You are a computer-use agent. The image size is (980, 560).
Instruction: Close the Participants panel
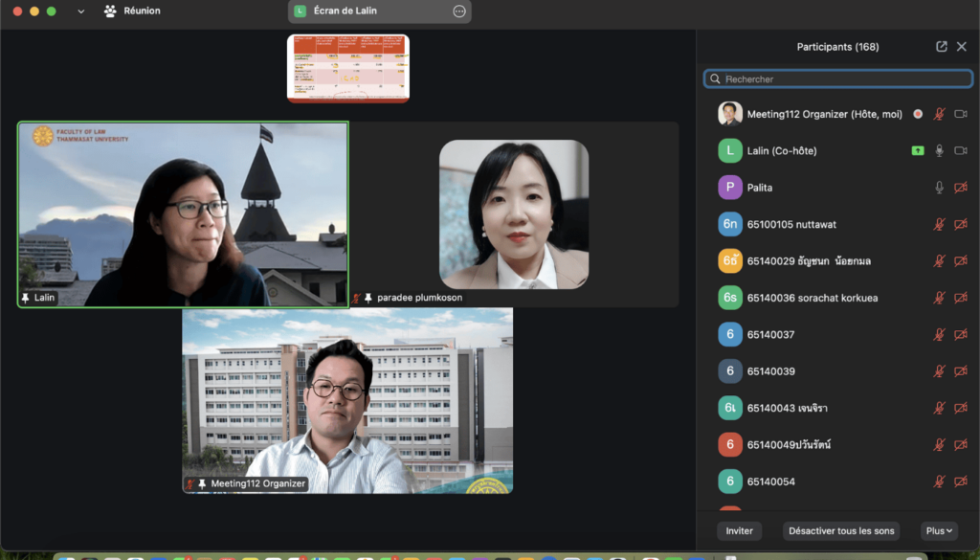(962, 47)
